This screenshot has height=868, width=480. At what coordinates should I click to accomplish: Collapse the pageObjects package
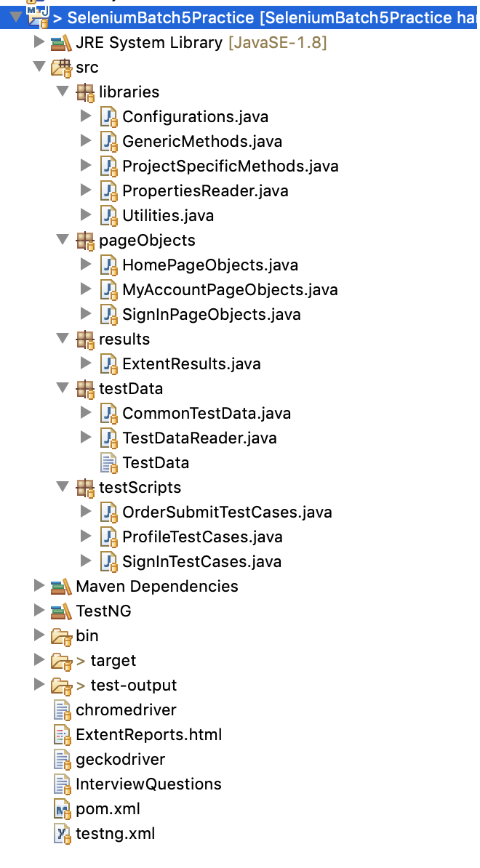(63, 240)
